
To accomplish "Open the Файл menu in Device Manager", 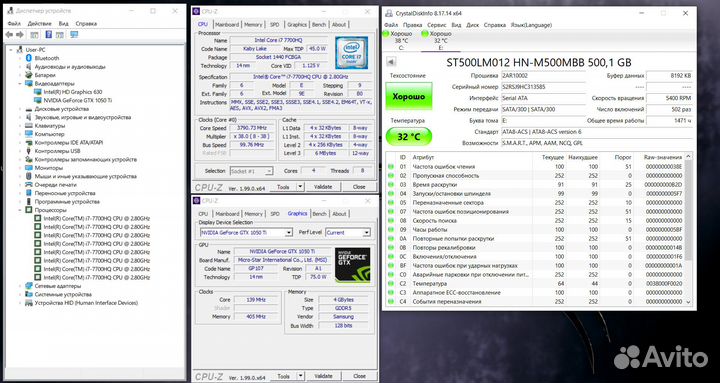I will [x=14, y=23].
